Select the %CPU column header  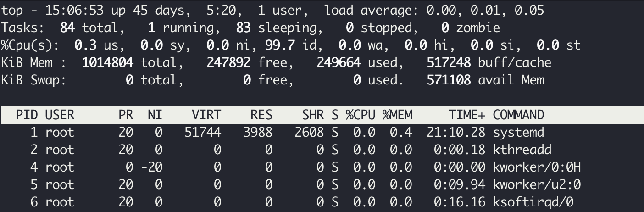360,115
